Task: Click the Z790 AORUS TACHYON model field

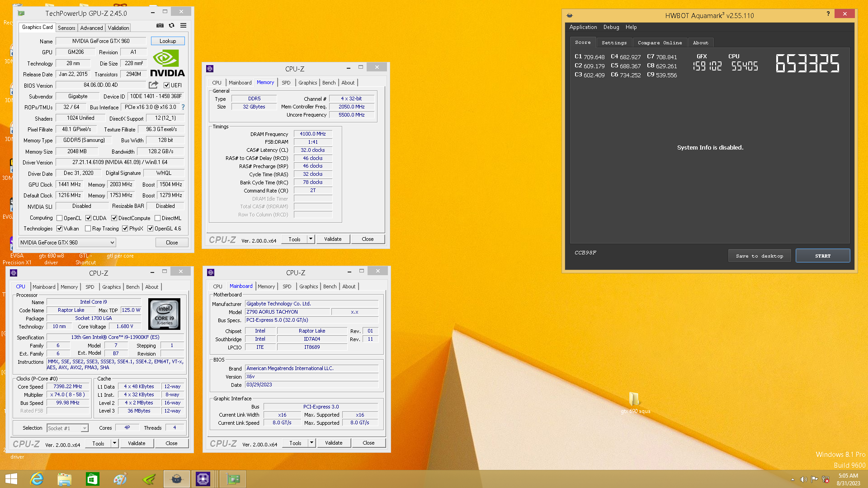Action: click(x=287, y=312)
